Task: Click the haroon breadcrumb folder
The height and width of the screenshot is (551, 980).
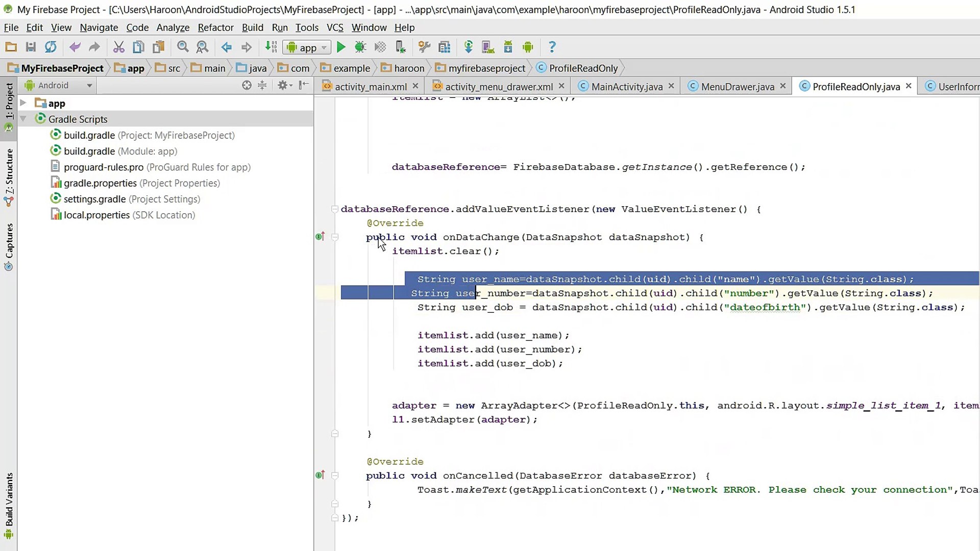Action: pos(408,68)
